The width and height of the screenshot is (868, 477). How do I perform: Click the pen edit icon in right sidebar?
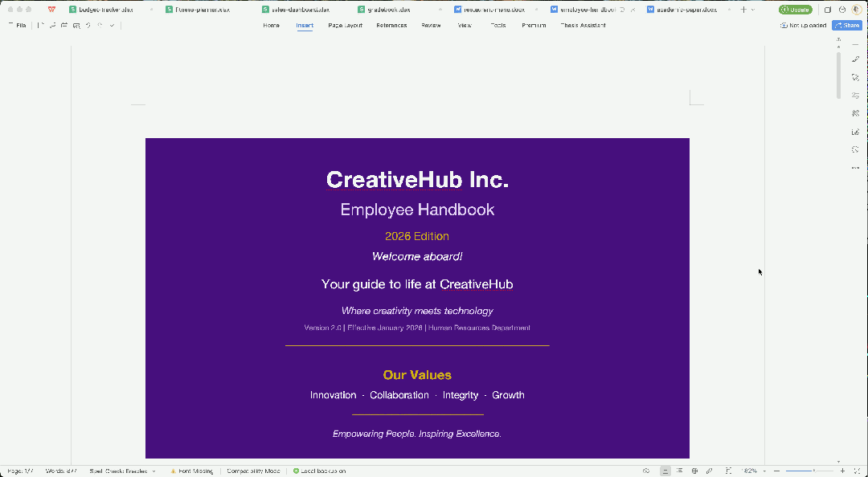pyautogui.click(x=855, y=59)
